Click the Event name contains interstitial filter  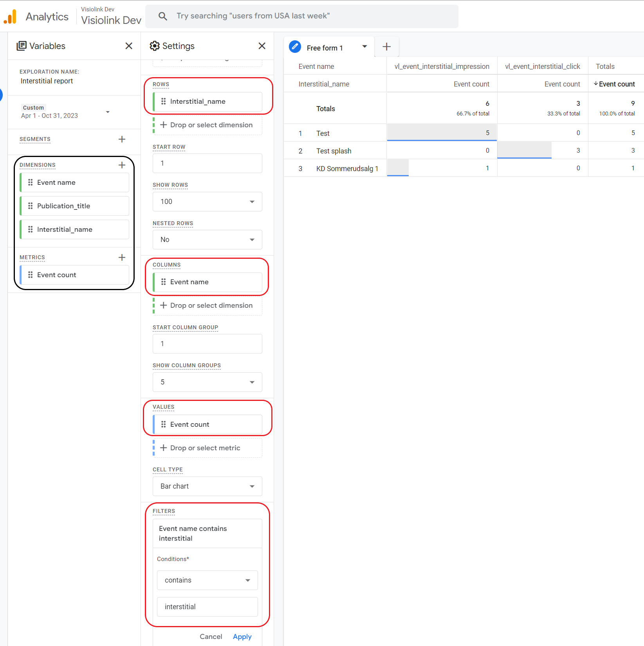tap(207, 533)
